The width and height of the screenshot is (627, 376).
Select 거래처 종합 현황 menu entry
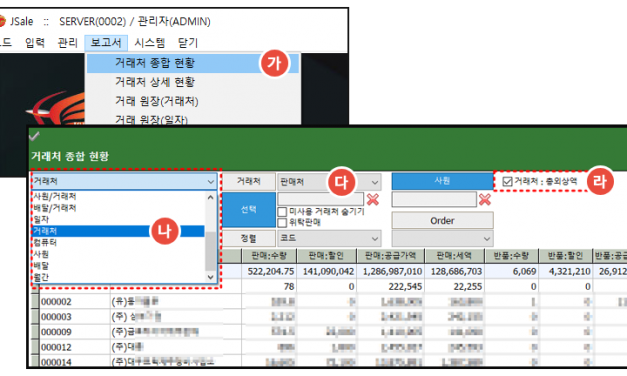pyautogui.click(x=193, y=63)
